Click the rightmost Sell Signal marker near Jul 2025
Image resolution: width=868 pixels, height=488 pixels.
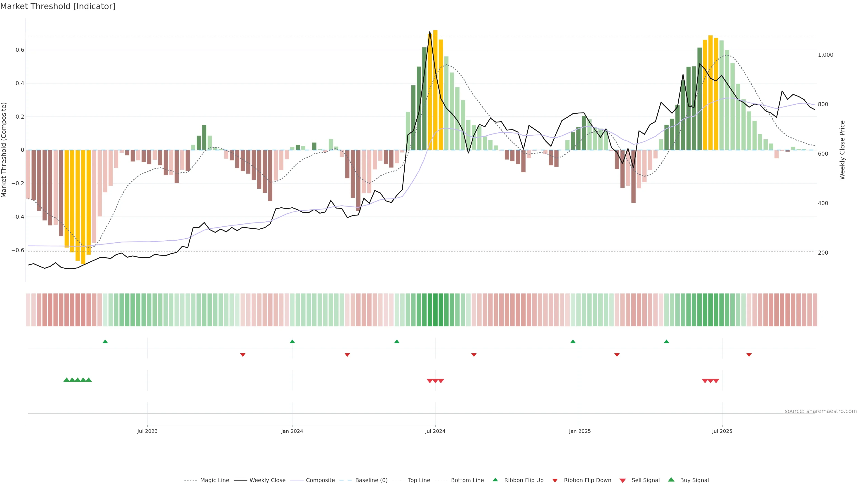point(716,381)
